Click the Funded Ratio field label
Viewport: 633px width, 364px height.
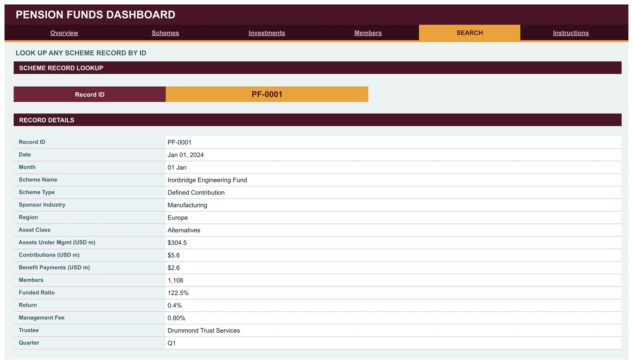(x=37, y=293)
